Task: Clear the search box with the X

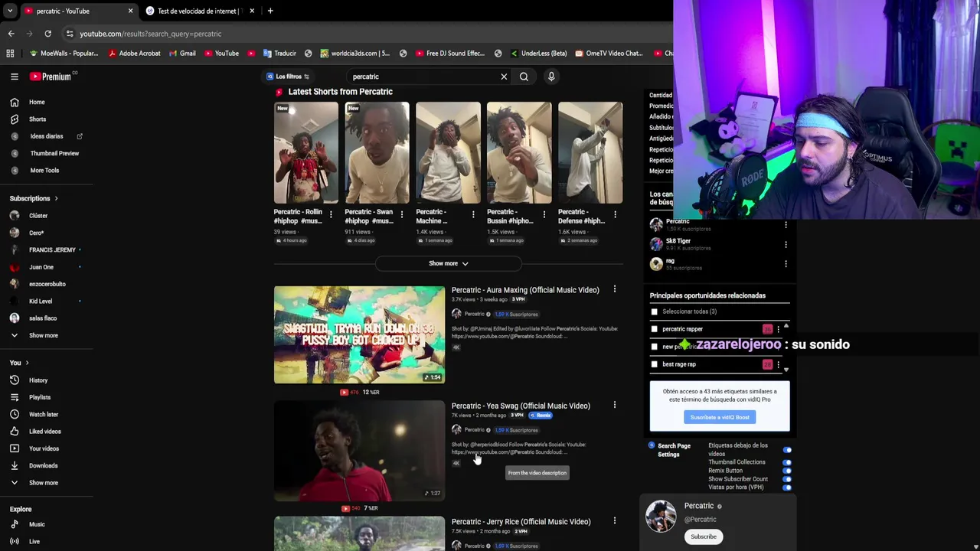Action: [x=504, y=77]
